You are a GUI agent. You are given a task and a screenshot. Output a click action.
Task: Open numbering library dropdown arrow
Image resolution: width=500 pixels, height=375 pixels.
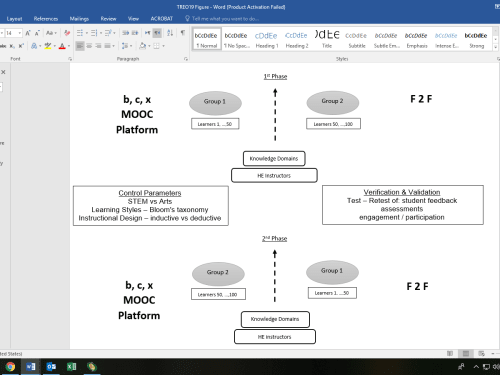tap(101, 33)
